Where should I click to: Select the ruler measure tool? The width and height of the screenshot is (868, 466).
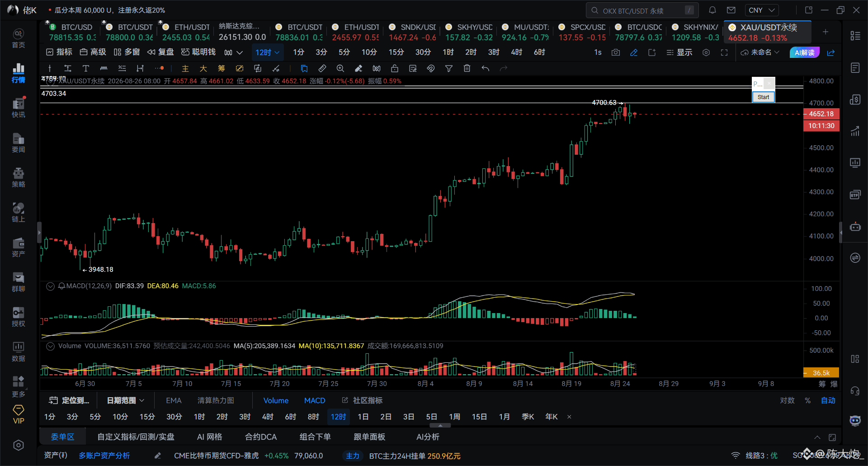tap(322, 68)
